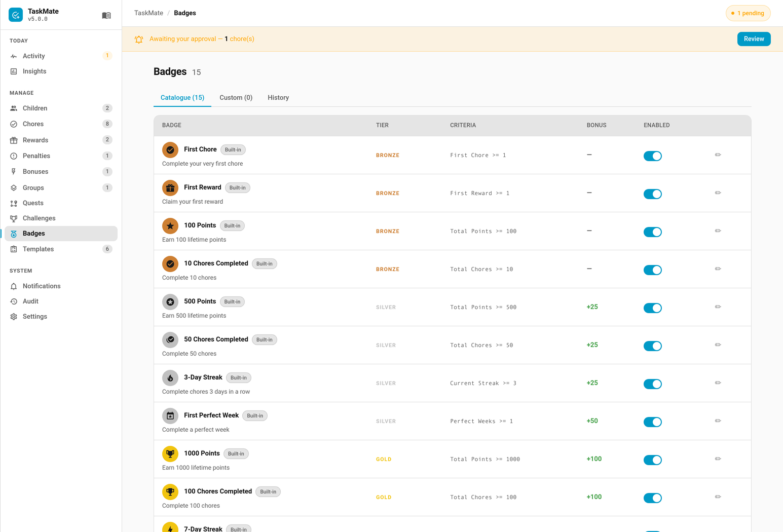
Task: Select Badges in the sidebar
Action: pyautogui.click(x=61, y=234)
